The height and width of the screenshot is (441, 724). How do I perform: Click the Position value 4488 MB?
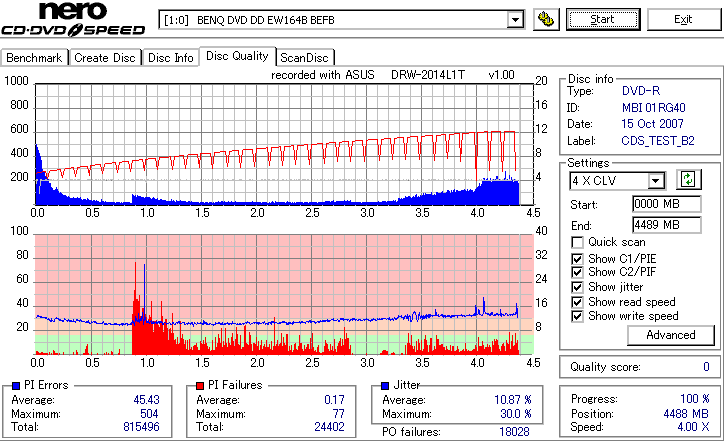686,414
